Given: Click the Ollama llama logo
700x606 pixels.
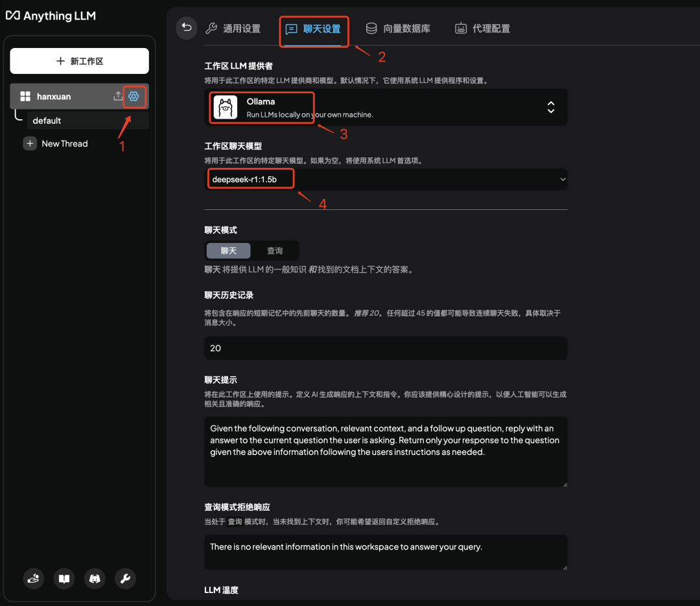Looking at the screenshot, I should click(226, 107).
